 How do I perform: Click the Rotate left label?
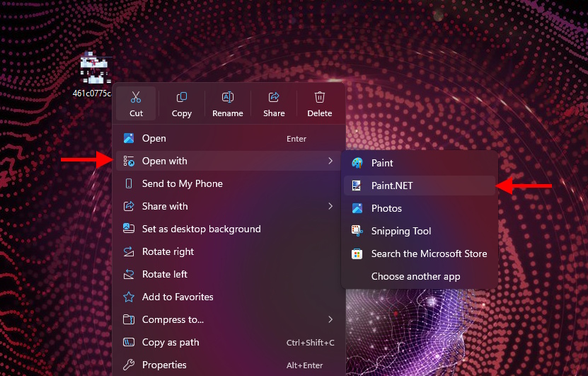165,274
